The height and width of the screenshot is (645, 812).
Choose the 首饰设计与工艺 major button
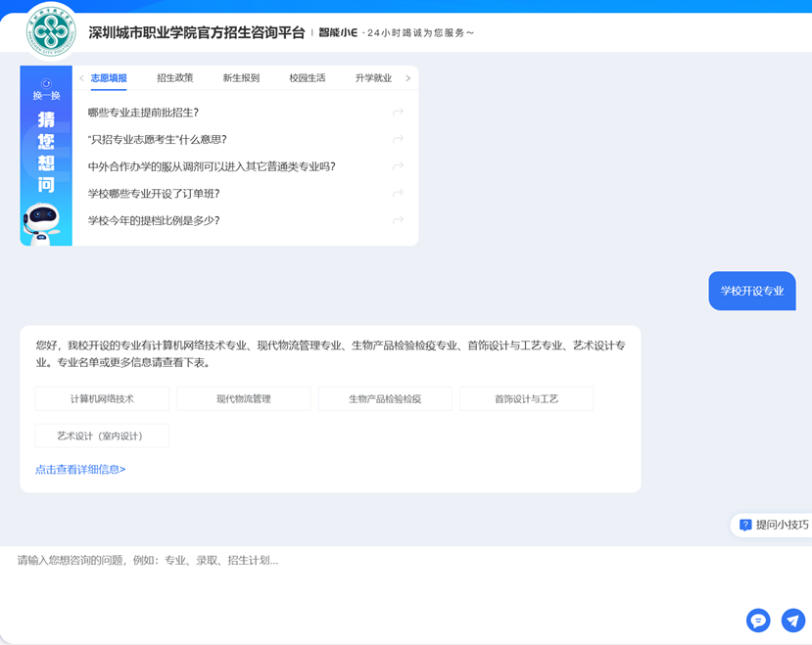(526, 398)
